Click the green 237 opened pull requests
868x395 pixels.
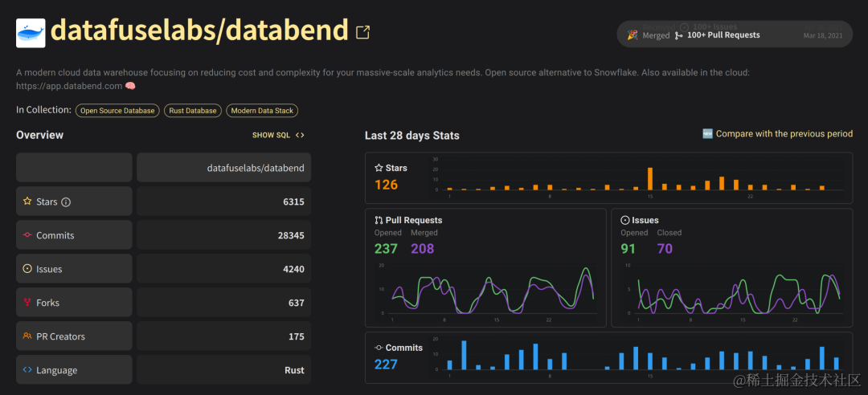pyautogui.click(x=386, y=248)
